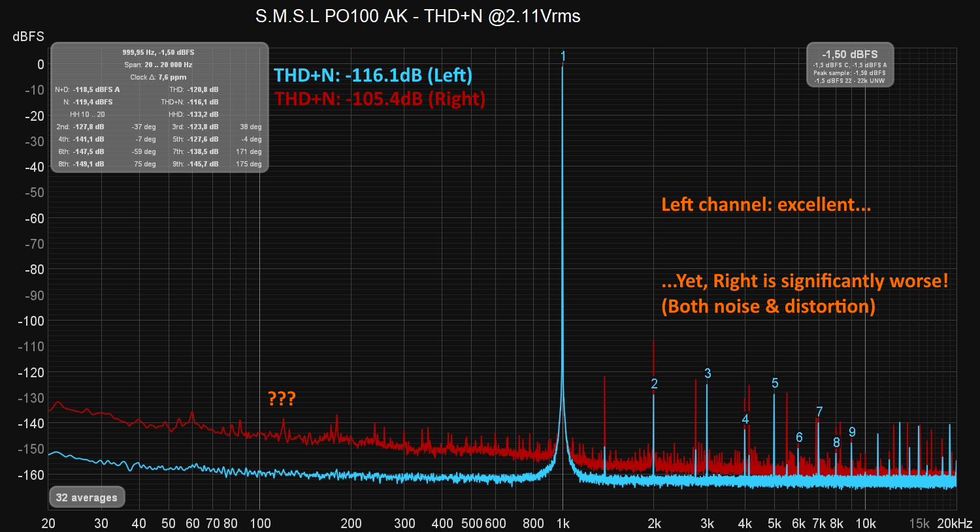This screenshot has height=532, width=980.
Task: Select harmonic marker 4 near 4k
Action: click(745, 419)
